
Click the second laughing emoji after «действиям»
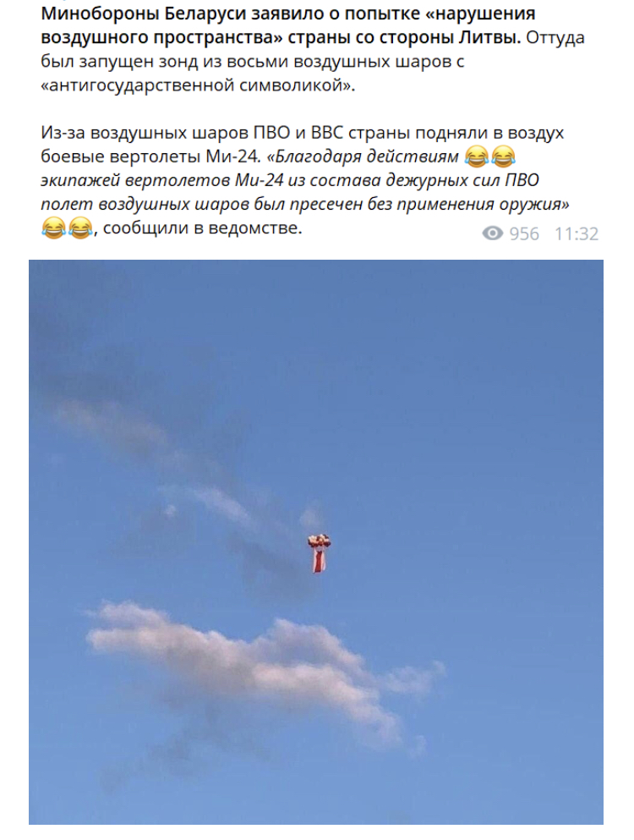point(503,156)
